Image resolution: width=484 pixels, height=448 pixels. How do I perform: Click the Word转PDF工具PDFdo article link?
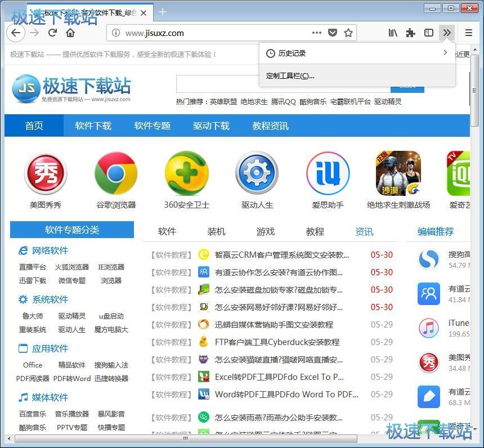[286, 395]
